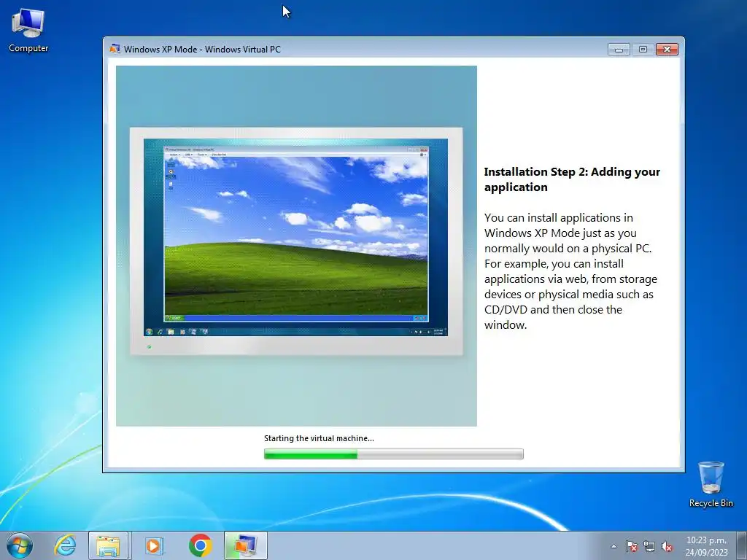Open Windows Explorer from the taskbar
747x560 pixels.
pos(108,545)
